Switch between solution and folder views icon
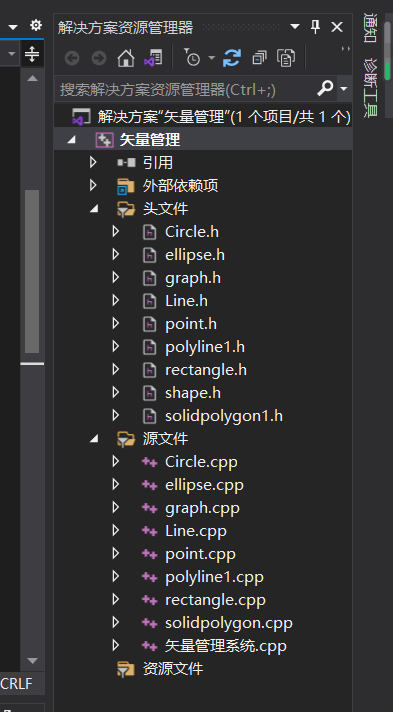Screen dimensions: 393x712 coord(153,58)
